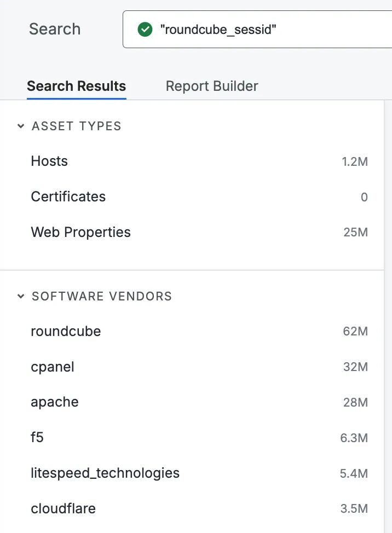Select the litespeed_technologies vendor filter
This screenshot has width=392, height=533.
tap(105, 473)
